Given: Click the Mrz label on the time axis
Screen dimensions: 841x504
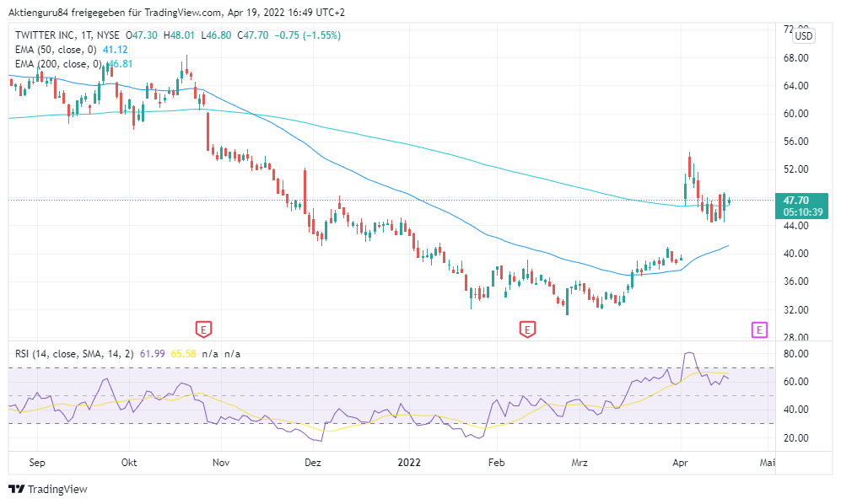Looking at the screenshot, I should [580, 462].
